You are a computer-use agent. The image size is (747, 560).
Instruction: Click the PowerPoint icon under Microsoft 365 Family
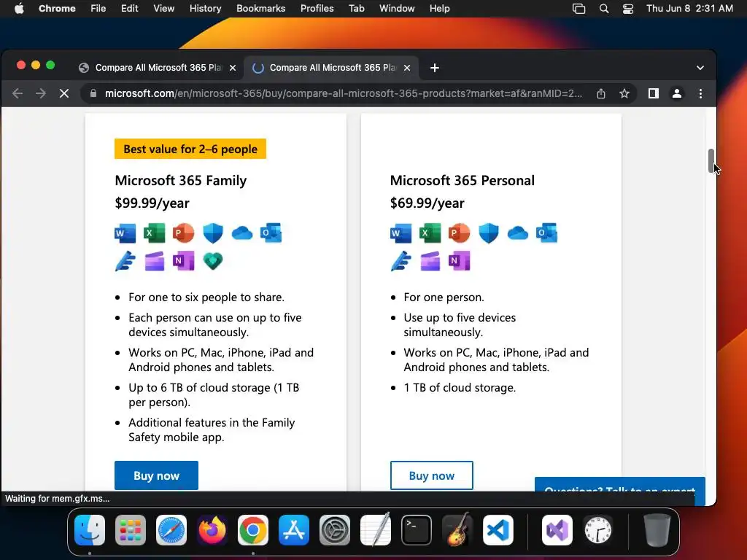pos(183,233)
